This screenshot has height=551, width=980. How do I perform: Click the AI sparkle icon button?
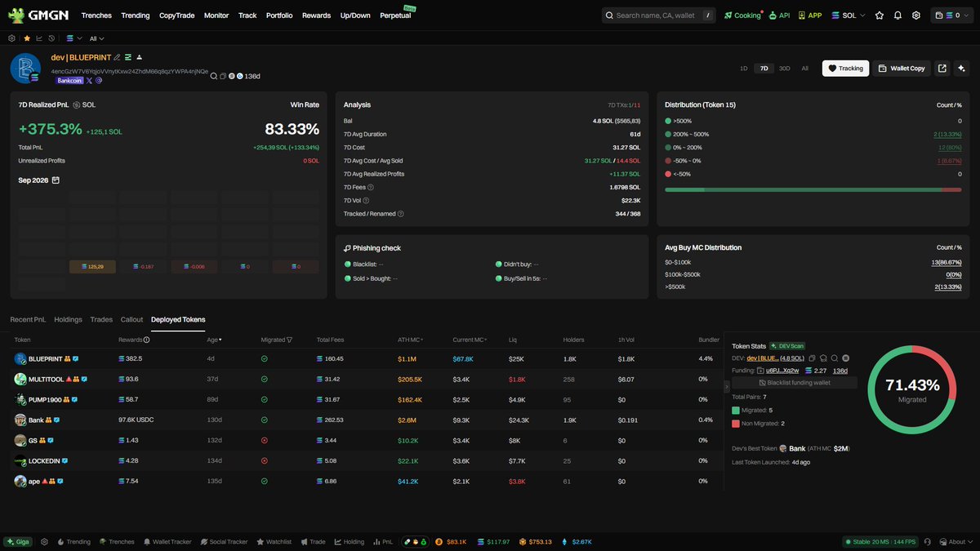[x=963, y=69]
